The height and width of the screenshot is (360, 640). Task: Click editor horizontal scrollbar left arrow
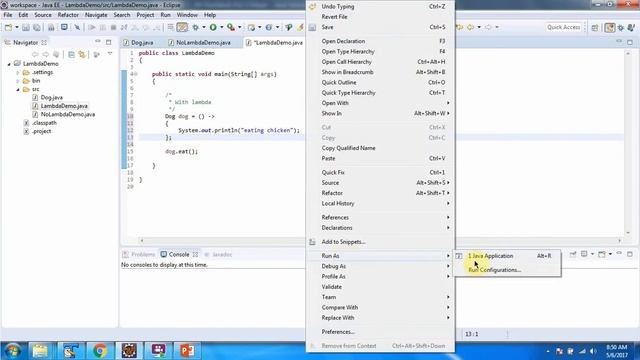[142, 240]
